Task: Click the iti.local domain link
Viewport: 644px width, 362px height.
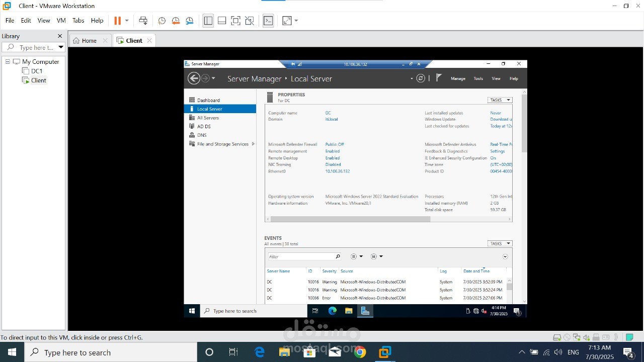Action: point(332,119)
